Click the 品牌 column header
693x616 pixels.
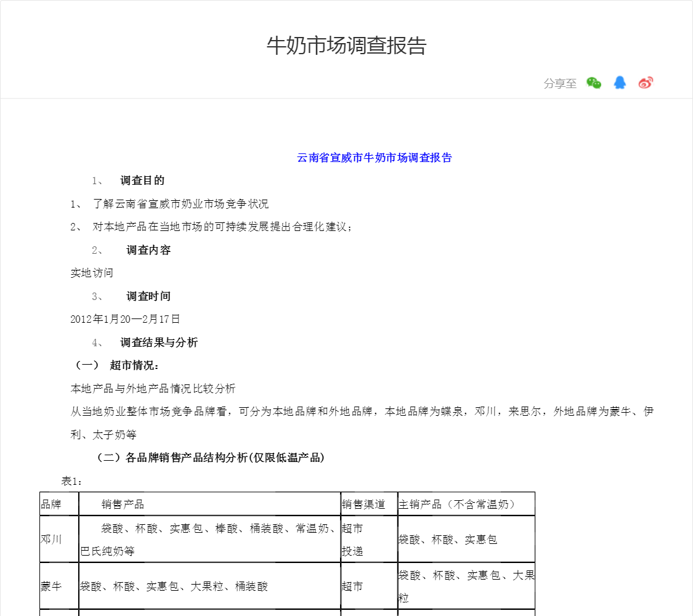pyautogui.click(x=59, y=504)
